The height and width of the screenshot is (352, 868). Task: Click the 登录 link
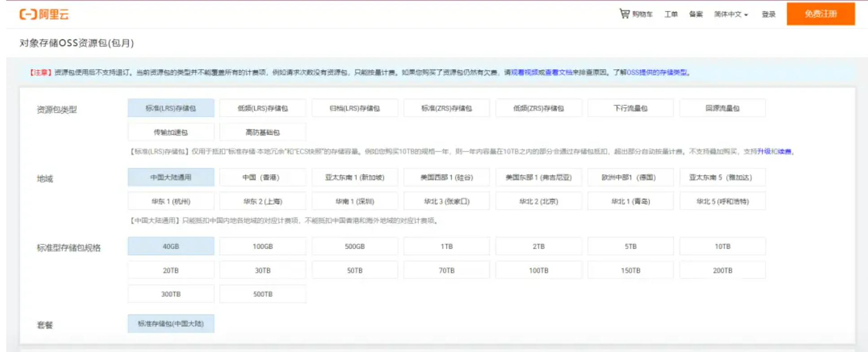coord(768,14)
